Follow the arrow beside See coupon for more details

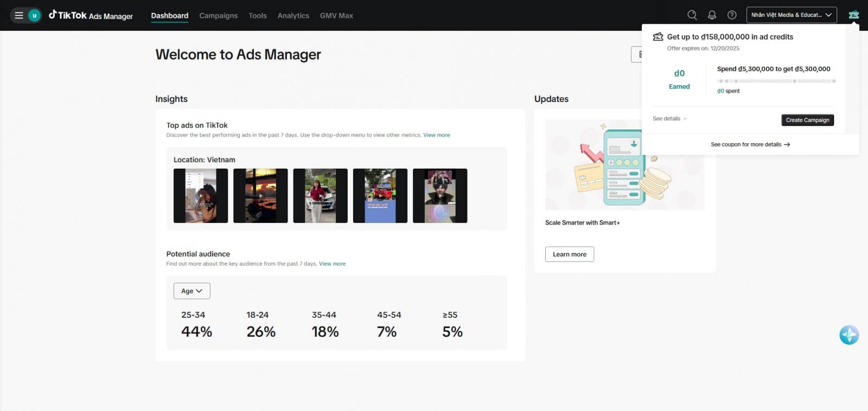pos(787,145)
